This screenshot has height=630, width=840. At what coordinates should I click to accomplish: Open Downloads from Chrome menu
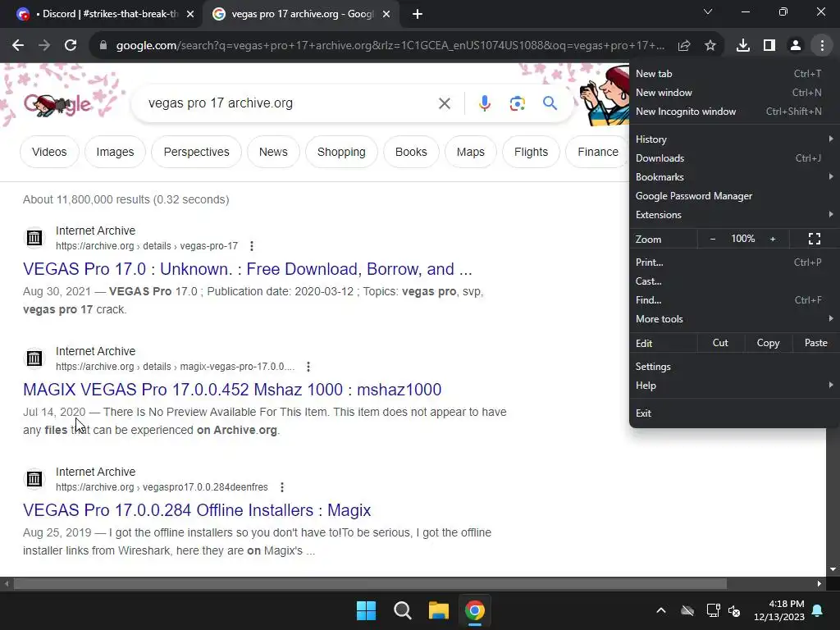point(734,158)
